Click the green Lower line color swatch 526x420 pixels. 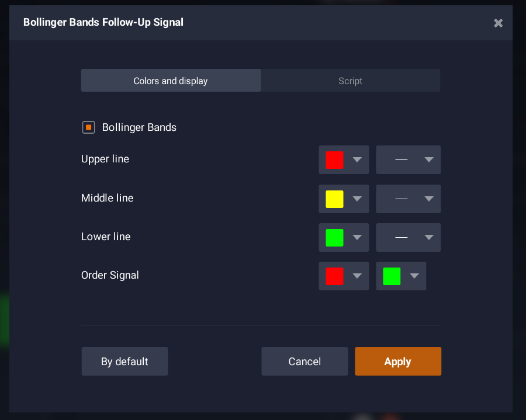[x=334, y=237]
